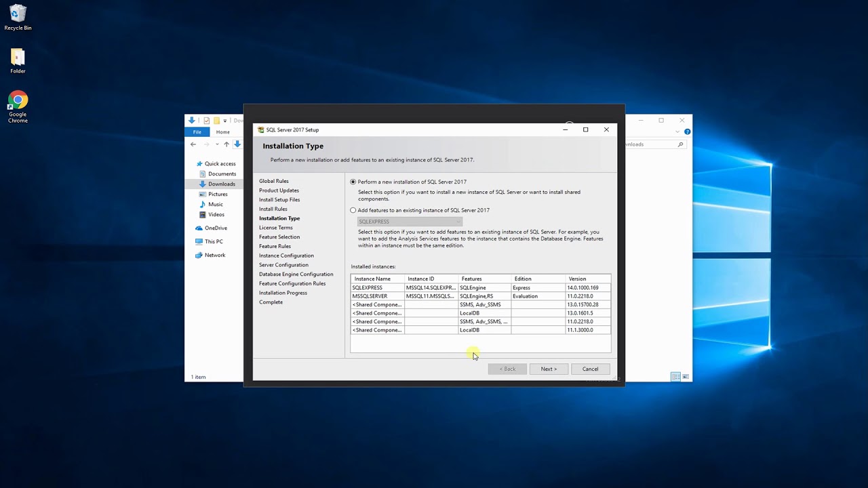Click the version 14.0.1000.169 cell

pos(588,287)
